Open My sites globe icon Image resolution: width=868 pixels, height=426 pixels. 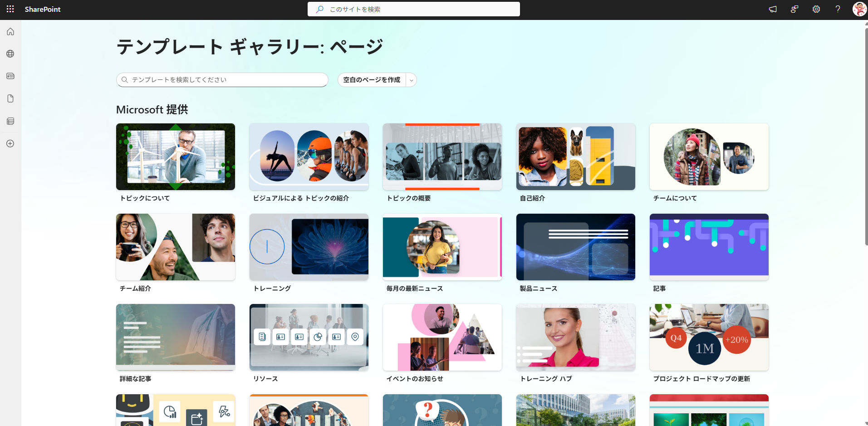point(10,54)
